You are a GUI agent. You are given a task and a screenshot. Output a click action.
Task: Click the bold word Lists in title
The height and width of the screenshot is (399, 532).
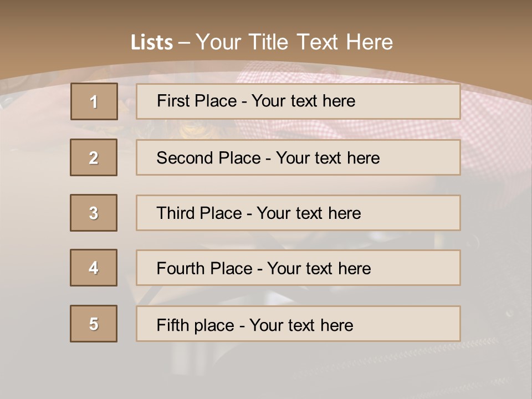(x=151, y=42)
